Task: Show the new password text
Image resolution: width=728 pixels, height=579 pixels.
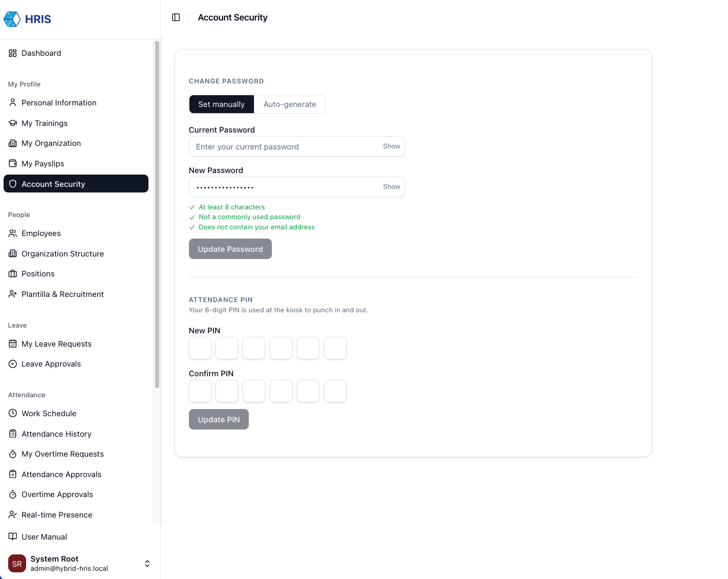Action: pyautogui.click(x=391, y=187)
